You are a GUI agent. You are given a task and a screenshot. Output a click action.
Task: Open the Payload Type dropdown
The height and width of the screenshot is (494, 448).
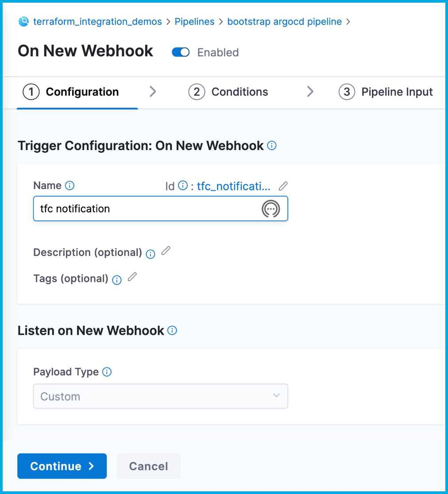[x=160, y=396]
